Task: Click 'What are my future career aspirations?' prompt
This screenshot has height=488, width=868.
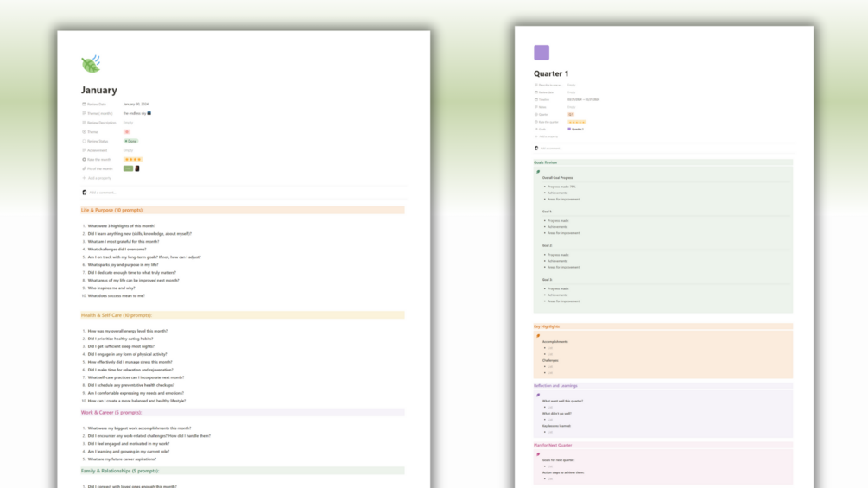Action: coord(122,459)
